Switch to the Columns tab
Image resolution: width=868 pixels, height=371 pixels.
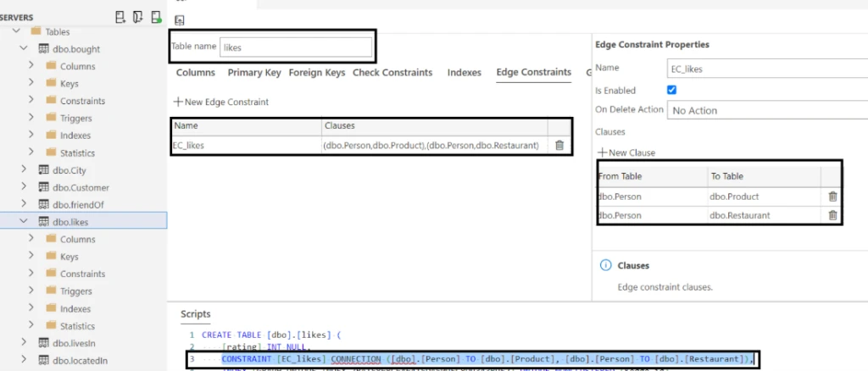tap(196, 73)
